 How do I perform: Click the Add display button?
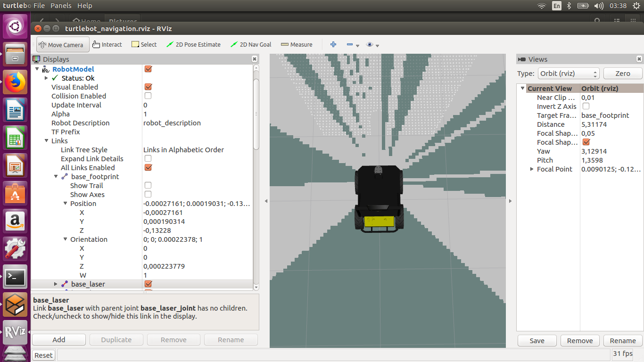click(59, 340)
